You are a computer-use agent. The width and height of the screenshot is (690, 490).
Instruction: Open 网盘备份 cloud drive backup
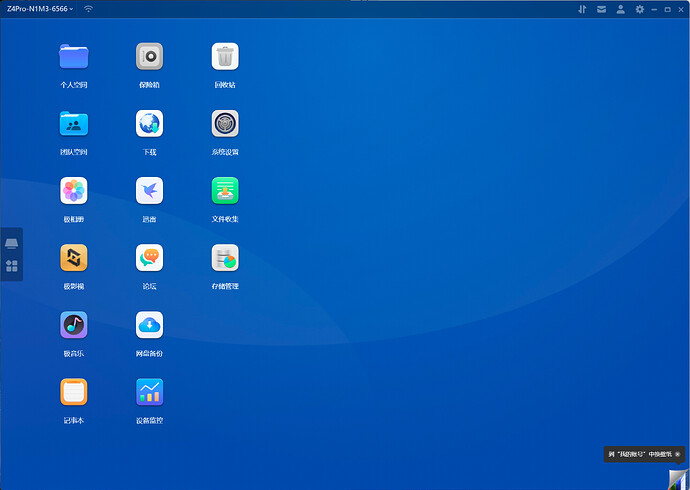(149, 325)
